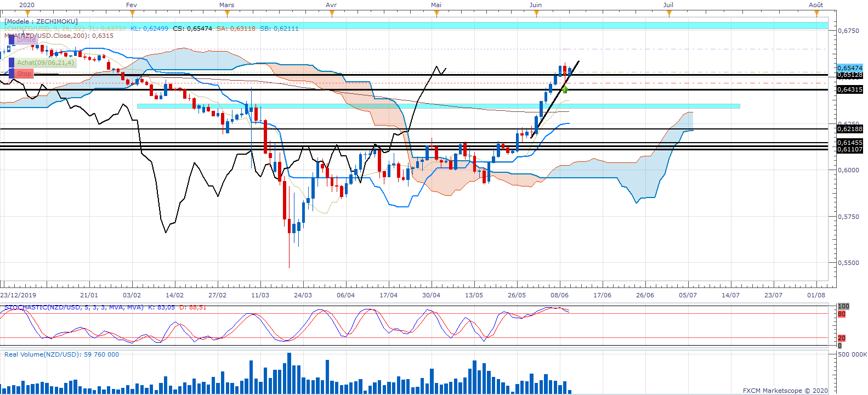Select the 0,61455 price level label
868x395 pixels.
(850, 143)
